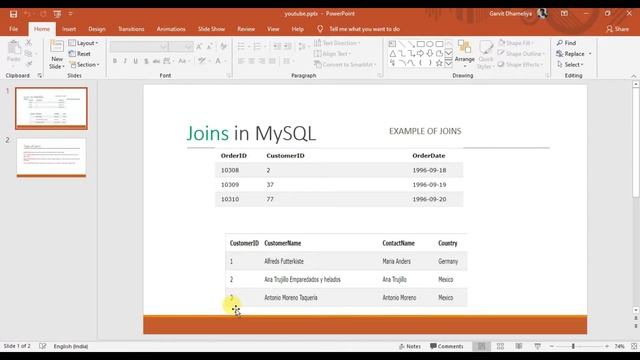Viewport: 640px width, 360px height.
Task: Click the Save icon in title bar
Action: [13, 14]
